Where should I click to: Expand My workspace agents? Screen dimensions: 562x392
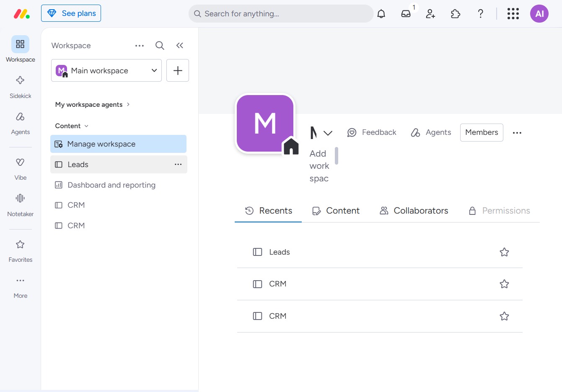point(93,105)
